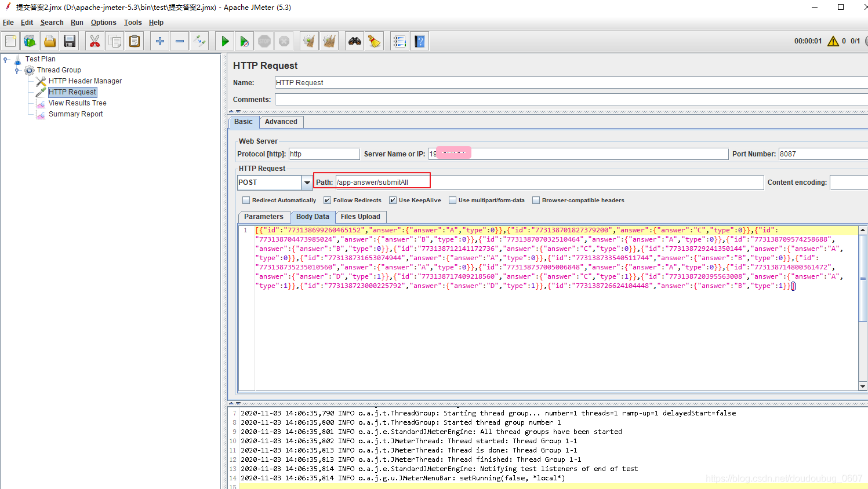Click the Clear broom icon

pos(310,41)
